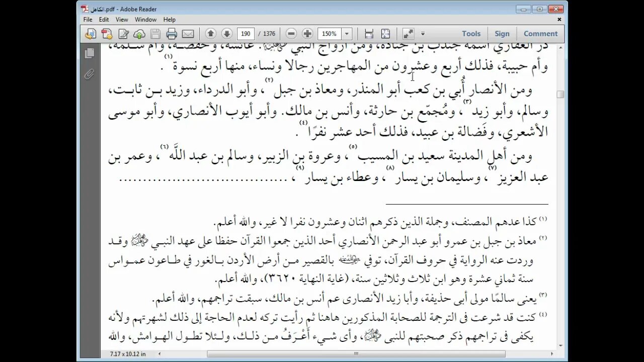Click the Create PDF online icon
The width and height of the screenshot is (644, 362).
coord(107,34)
